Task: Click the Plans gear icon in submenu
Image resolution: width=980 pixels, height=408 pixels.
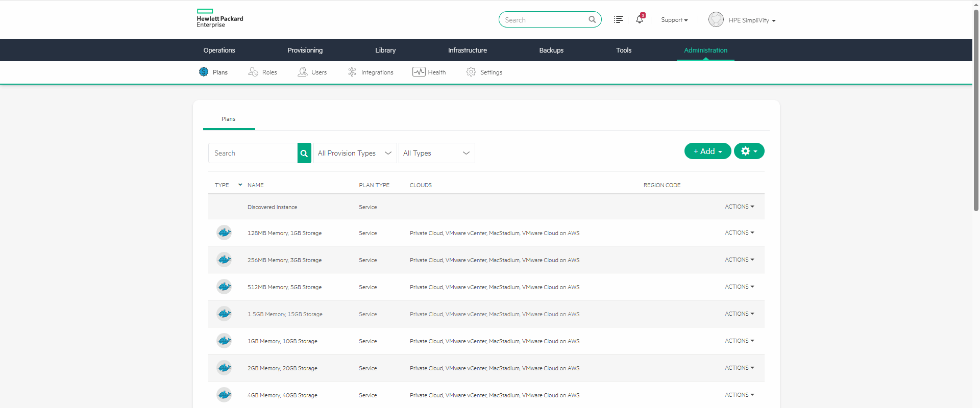Action: 204,72
